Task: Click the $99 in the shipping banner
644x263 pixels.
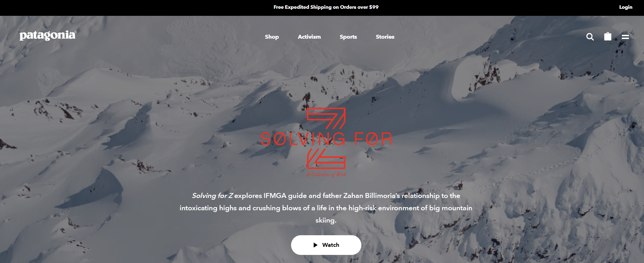Action: point(374,7)
